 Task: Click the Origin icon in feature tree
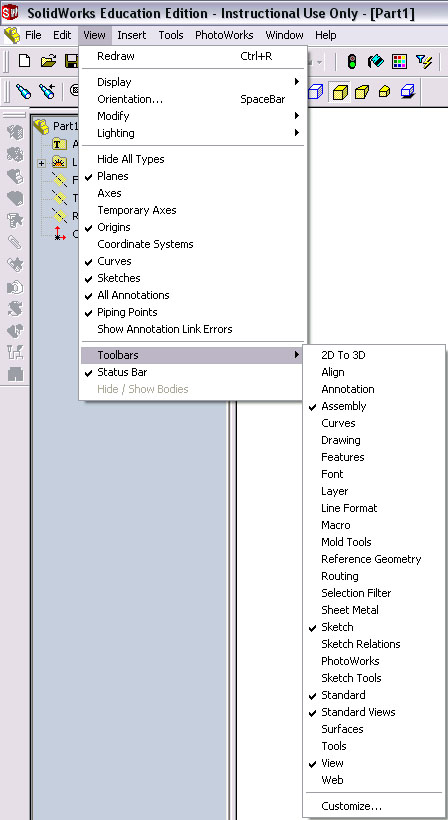(60, 234)
